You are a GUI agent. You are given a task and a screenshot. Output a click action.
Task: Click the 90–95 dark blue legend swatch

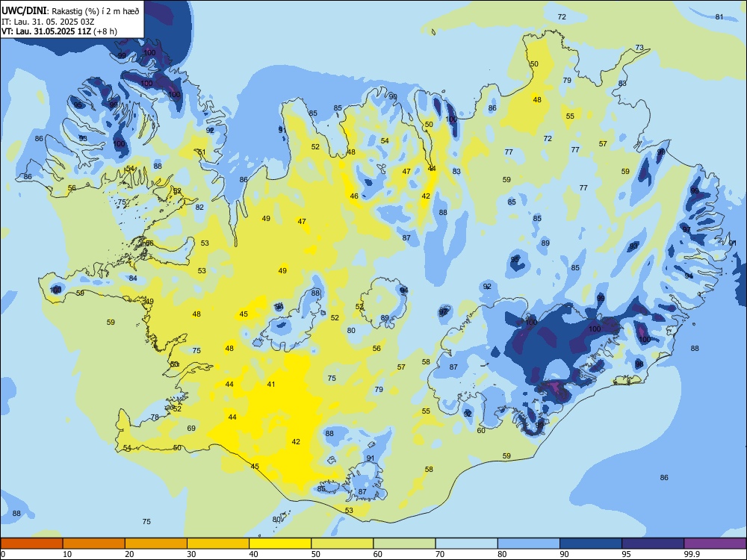591,544
